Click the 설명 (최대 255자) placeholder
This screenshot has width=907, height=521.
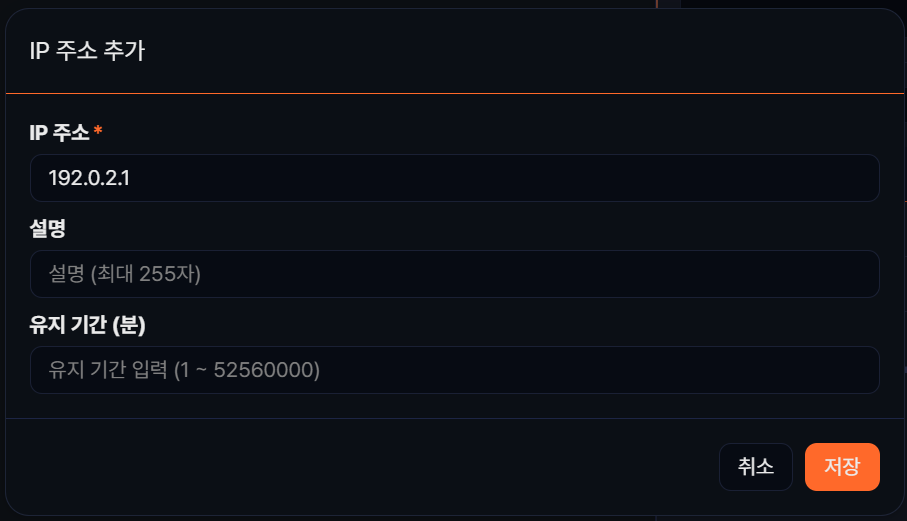(125, 274)
